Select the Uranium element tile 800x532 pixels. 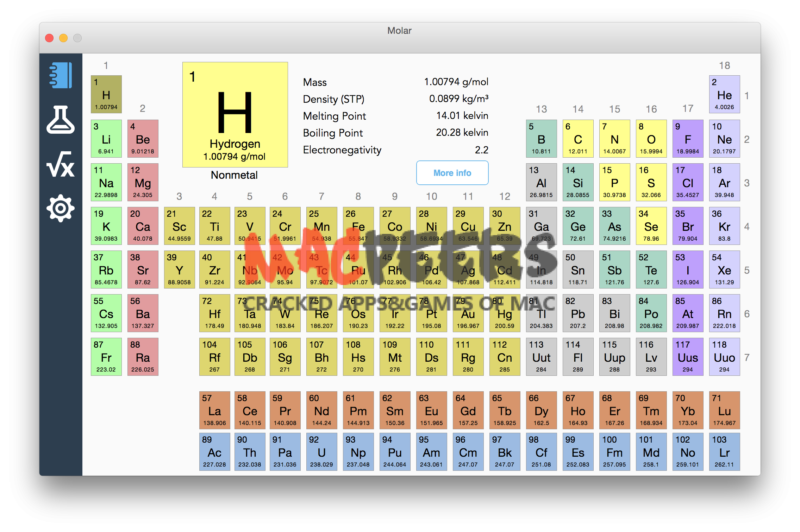tap(321, 452)
